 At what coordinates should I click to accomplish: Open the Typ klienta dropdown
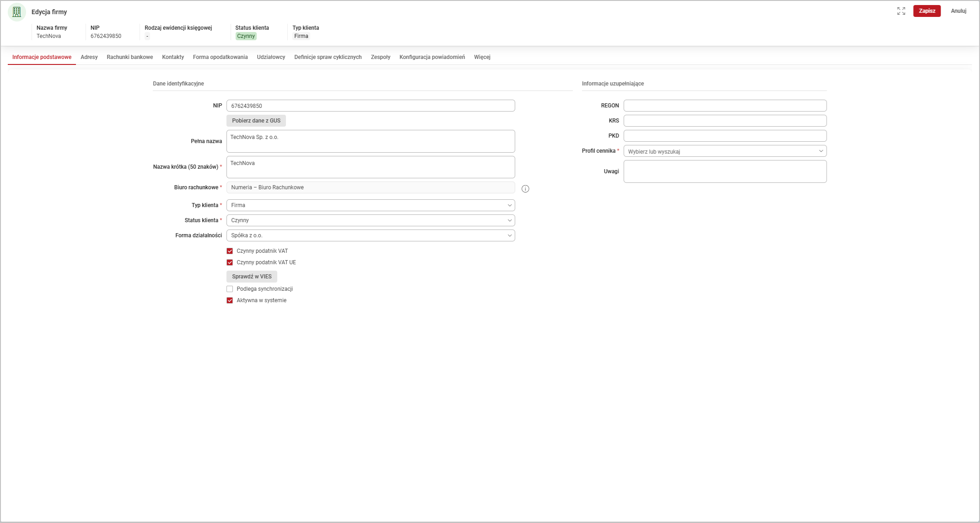coord(370,205)
